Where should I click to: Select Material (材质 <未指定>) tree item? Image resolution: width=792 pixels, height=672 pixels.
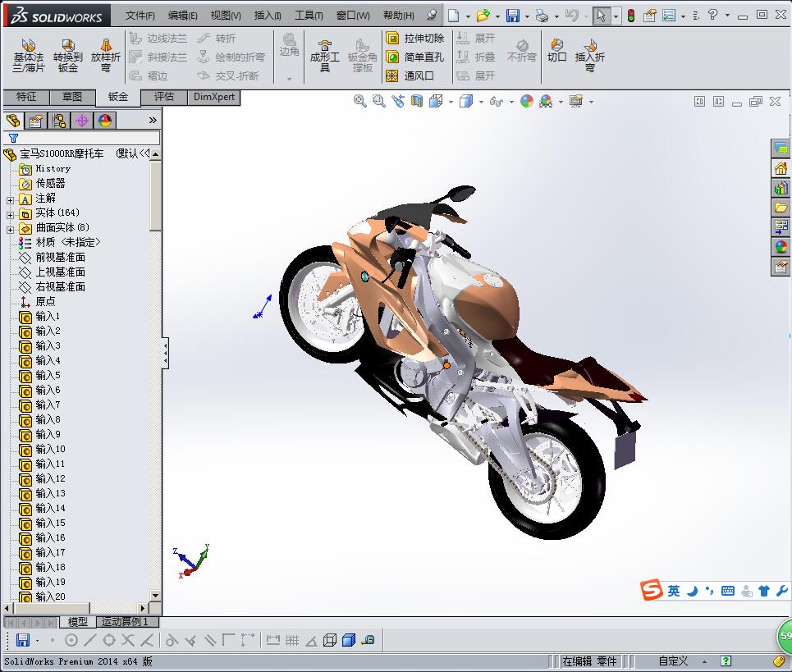pyautogui.click(x=60, y=243)
